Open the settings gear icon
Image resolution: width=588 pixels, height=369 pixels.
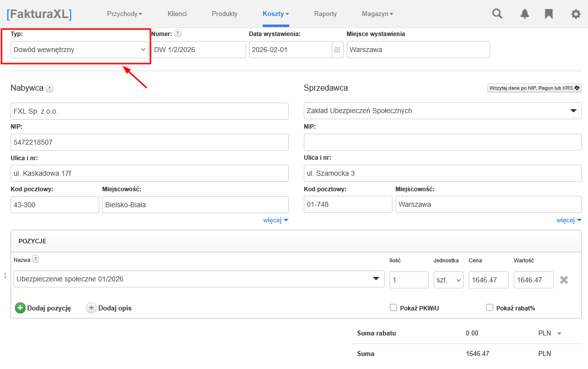pos(575,14)
